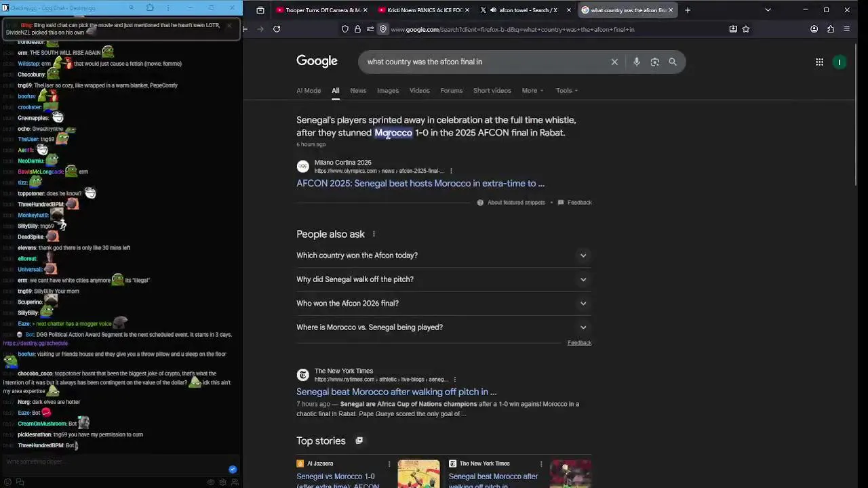This screenshot has height=488, width=868.
Task: Open options for Milano Cortina result
Action: (451, 171)
